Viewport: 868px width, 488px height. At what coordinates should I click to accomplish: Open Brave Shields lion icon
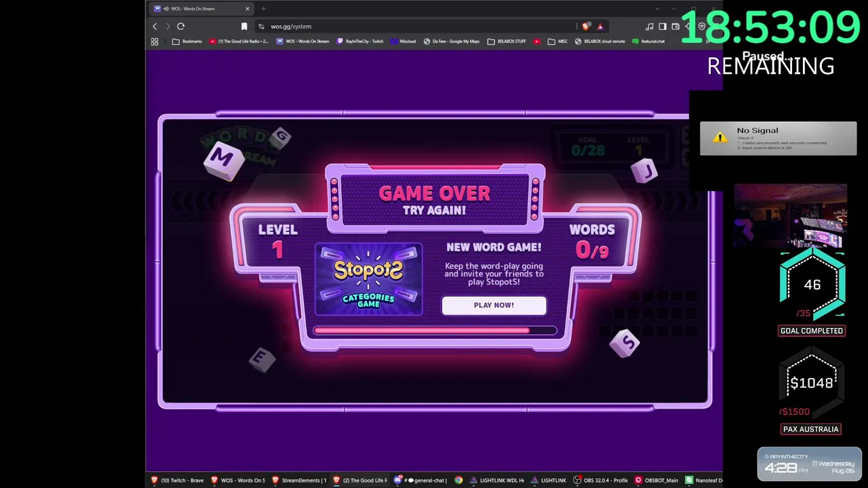(586, 26)
